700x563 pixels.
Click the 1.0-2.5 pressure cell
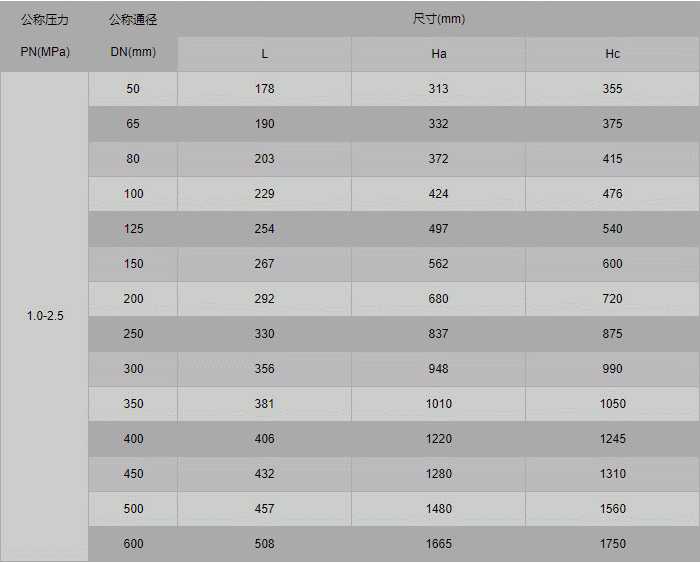(x=45, y=316)
